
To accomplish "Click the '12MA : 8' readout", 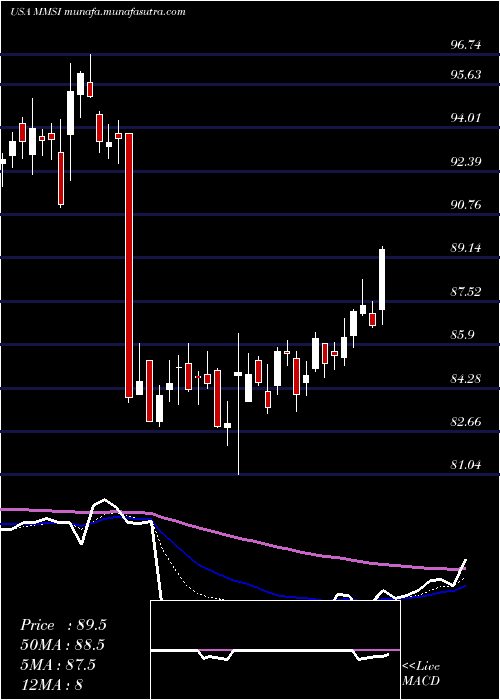I will coord(52,684).
